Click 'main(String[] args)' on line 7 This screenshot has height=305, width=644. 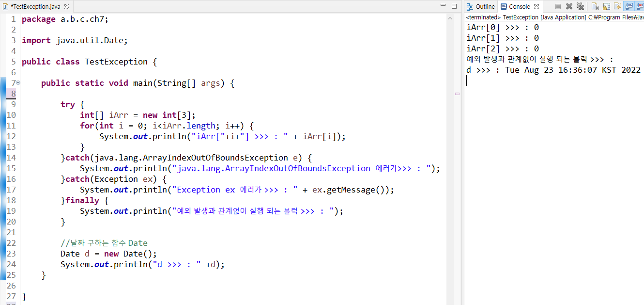[179, 83]
